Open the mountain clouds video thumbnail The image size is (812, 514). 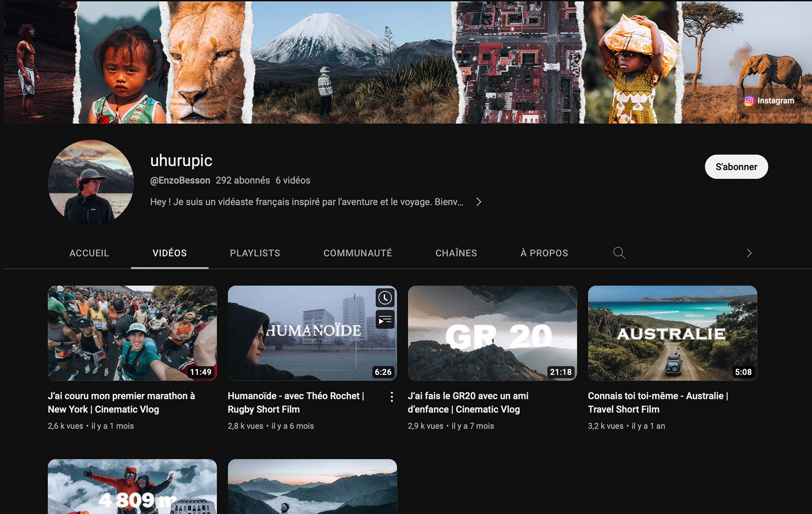pyautogui.click(x=312, y=487)
